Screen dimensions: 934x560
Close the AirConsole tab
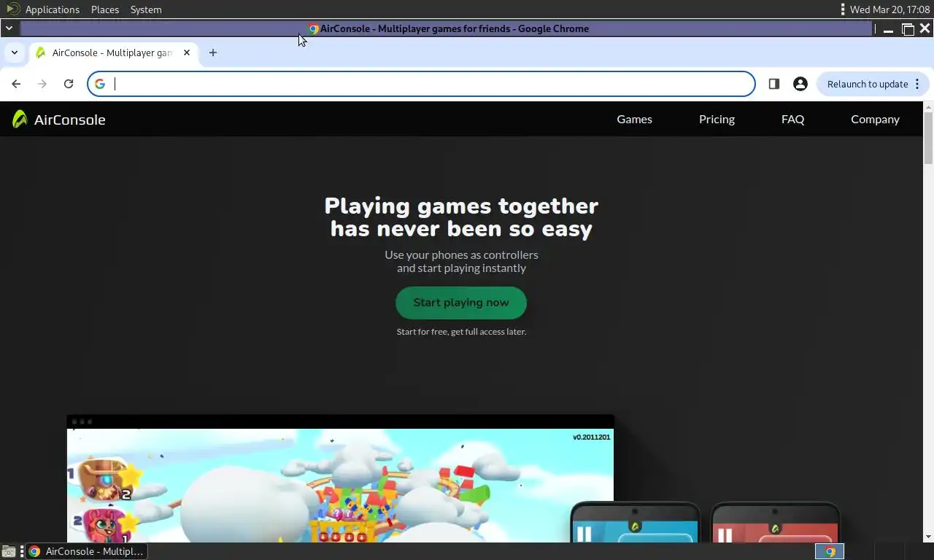(187, 52)
